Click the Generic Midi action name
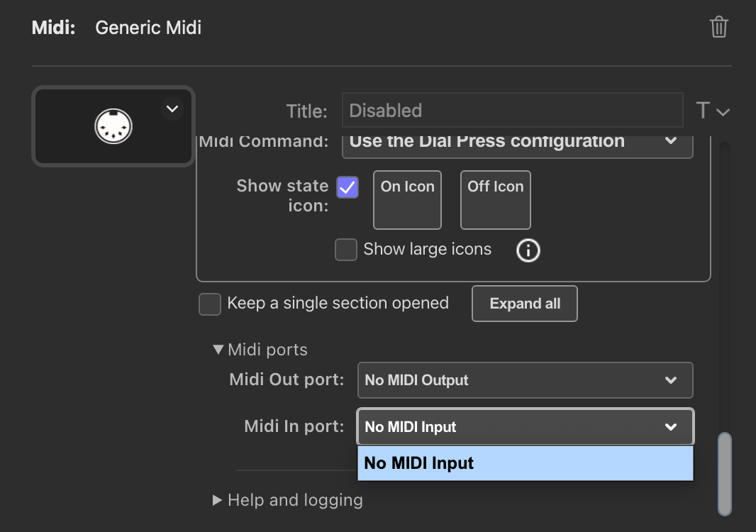756x532 pixels. pos(148,28)
